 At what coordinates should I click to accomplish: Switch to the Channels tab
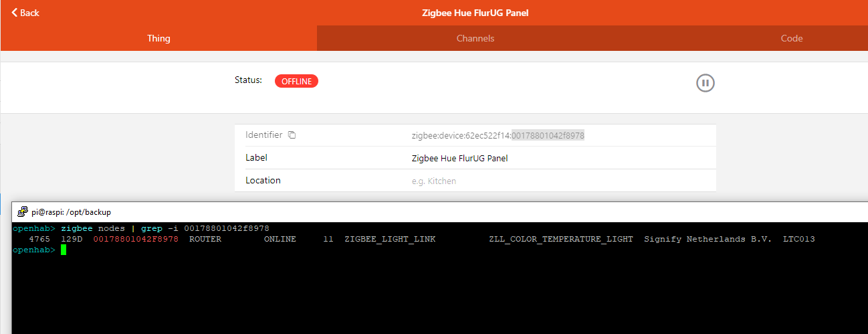click(475, 38)
